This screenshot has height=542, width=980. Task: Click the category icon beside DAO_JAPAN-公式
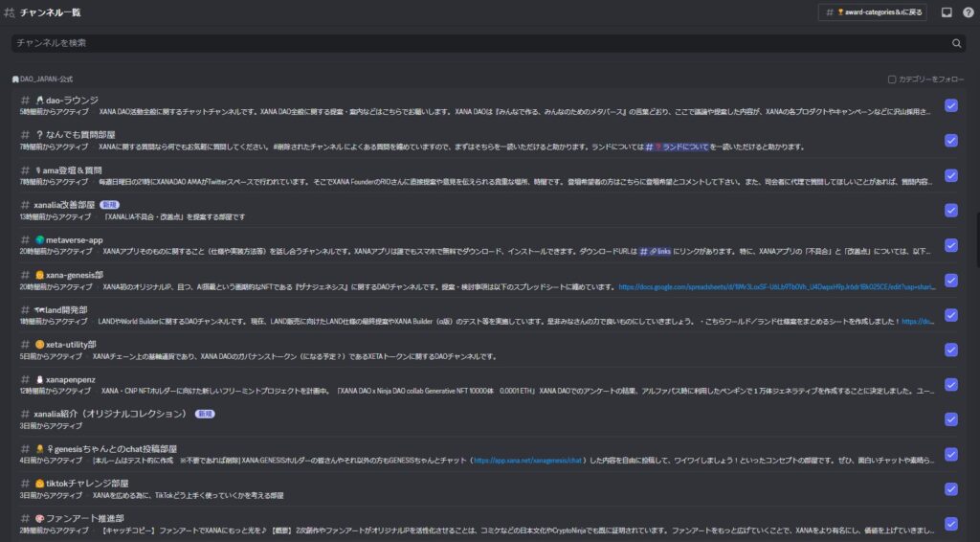[x=15, y=79]
